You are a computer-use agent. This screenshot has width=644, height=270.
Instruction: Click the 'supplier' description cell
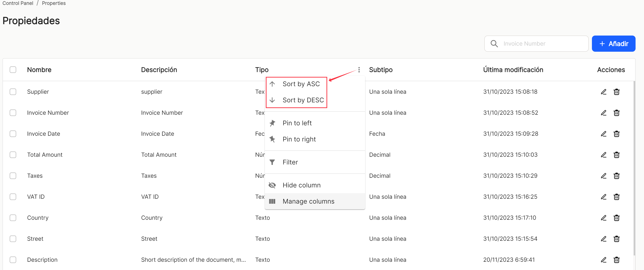(x=152, y=92)
